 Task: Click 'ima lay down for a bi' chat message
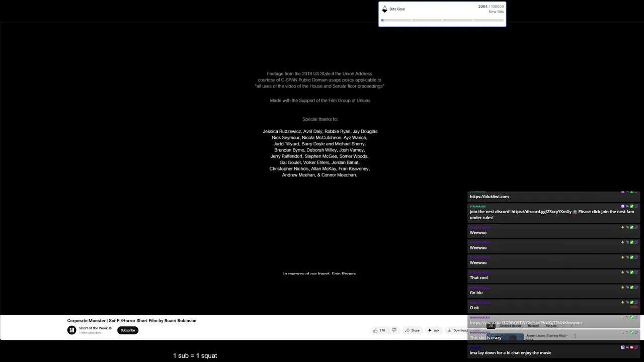[511, 353]
